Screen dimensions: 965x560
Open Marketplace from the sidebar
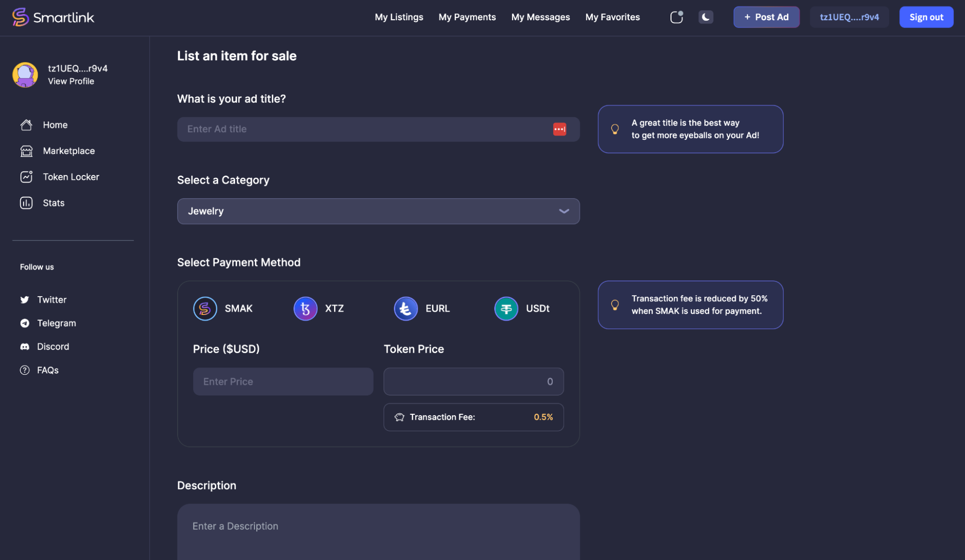[69, 151]
